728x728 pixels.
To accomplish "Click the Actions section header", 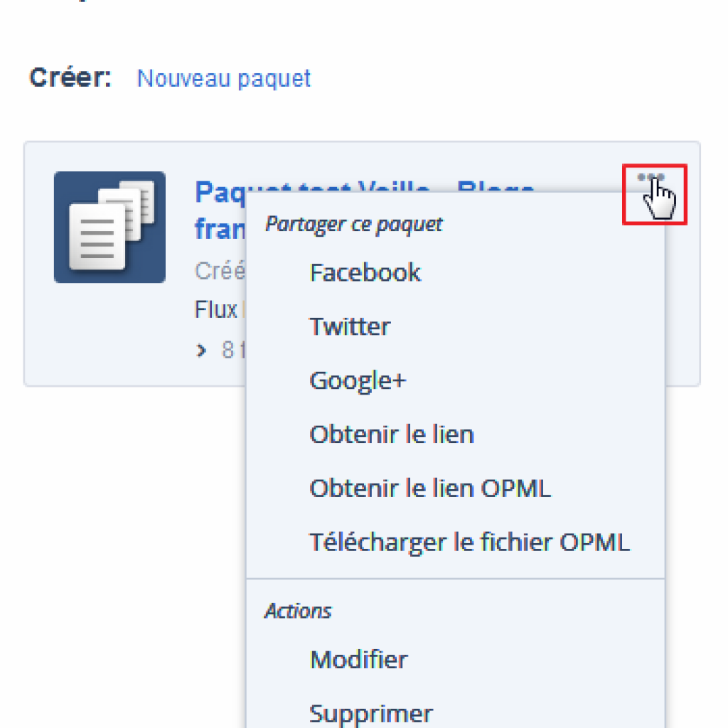I will [x=298, y=611].
